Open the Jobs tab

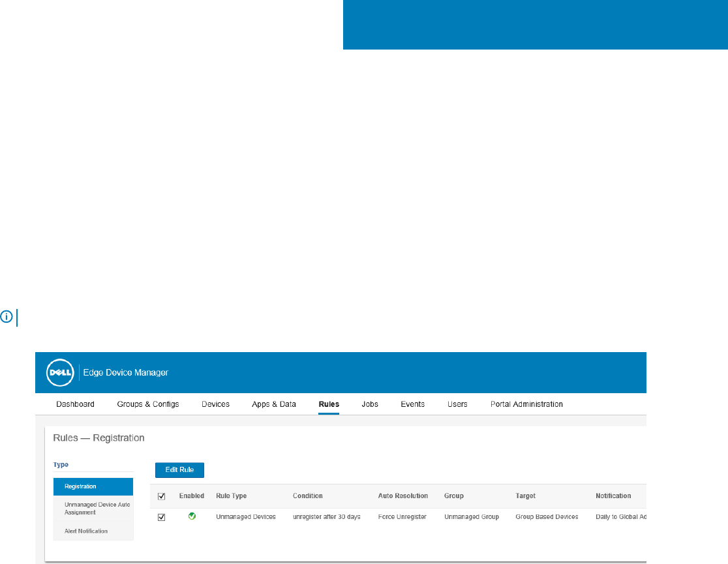pos(370,404)
